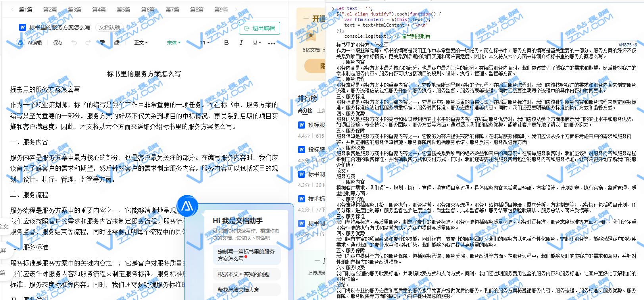Click Word icon next to first 投标服 entry
This screenshot has width=644, height=300.
[x=302, y=125]
